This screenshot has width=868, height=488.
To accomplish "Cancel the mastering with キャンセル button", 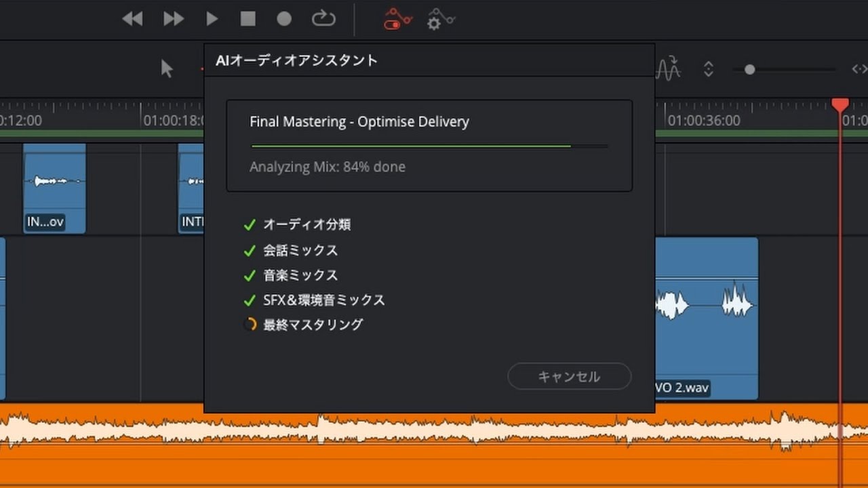I will click(x=569, y=376).
